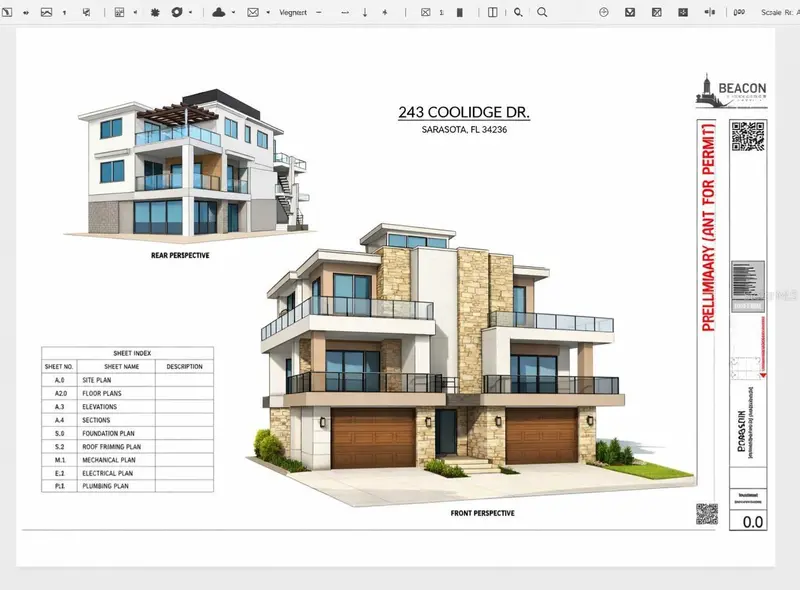Click the downward arrow icon in the toolbar
The image size is (800, 590).
[x=365, y=12]
